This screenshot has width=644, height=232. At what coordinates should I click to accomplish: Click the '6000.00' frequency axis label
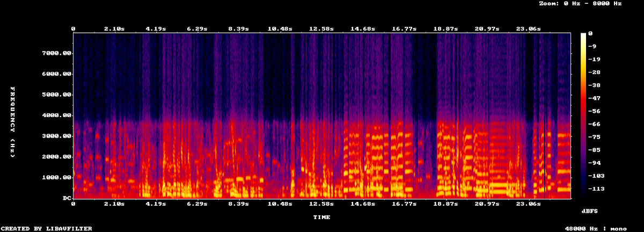click(56, 74)
